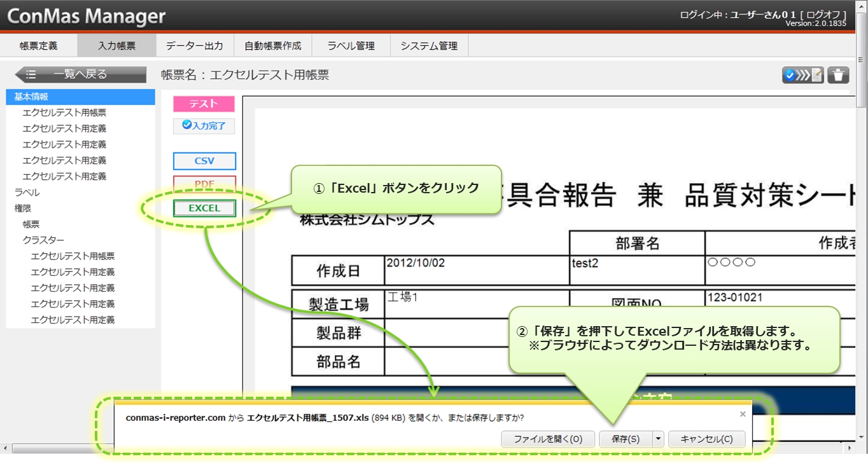Image resolution: width=868 pixels, height=466 pixels.
Task: Click the 入力完了 checkmark button
Action: coord(204,126)
